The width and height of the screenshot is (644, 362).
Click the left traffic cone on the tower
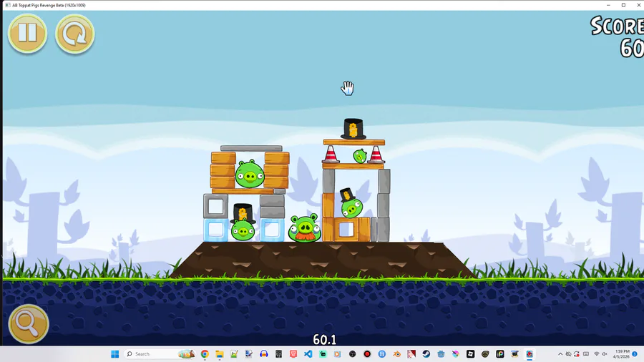coord(331,155)
